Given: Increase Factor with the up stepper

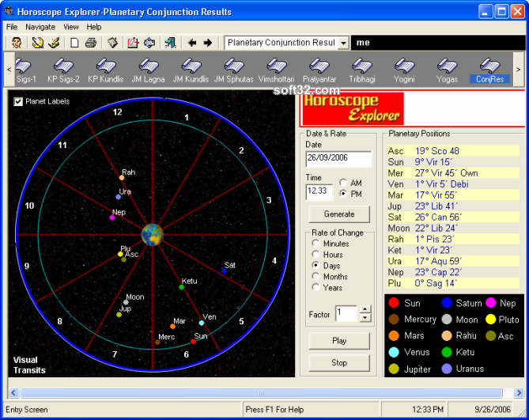Looking at the screenshot, I should (x=365, y=309).
